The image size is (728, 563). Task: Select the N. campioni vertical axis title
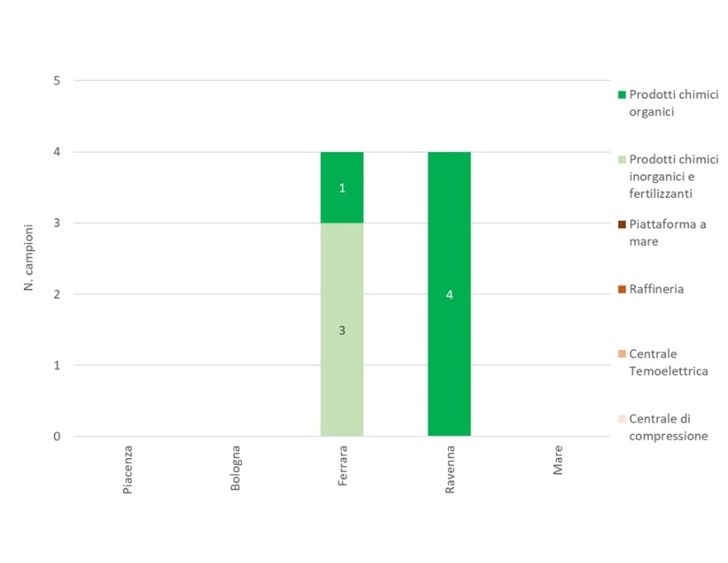[x=29, y=257]
